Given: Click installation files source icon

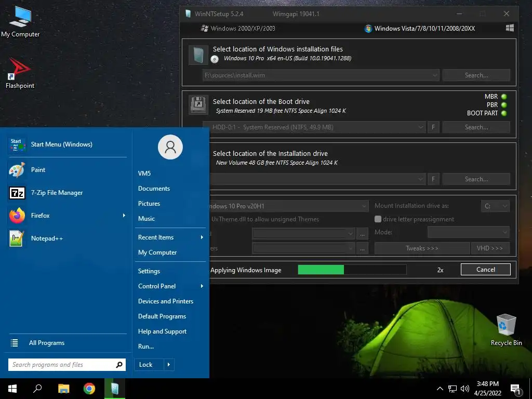Looking at the screenshot, I should pyautogui.click(x=198, y=55).
